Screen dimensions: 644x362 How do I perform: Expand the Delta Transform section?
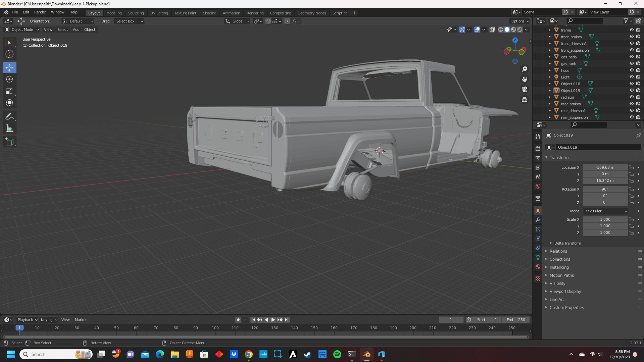[567, 243]
